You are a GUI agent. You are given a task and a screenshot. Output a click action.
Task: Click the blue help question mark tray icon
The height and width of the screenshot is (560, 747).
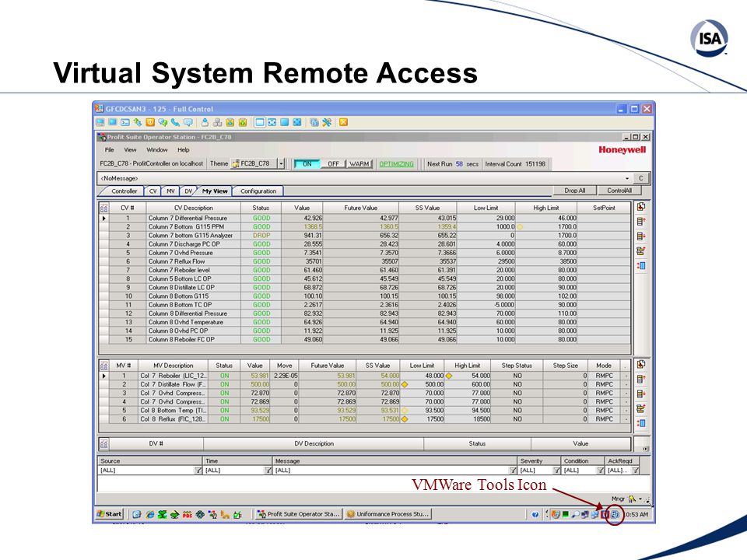[x=535, y=514]
